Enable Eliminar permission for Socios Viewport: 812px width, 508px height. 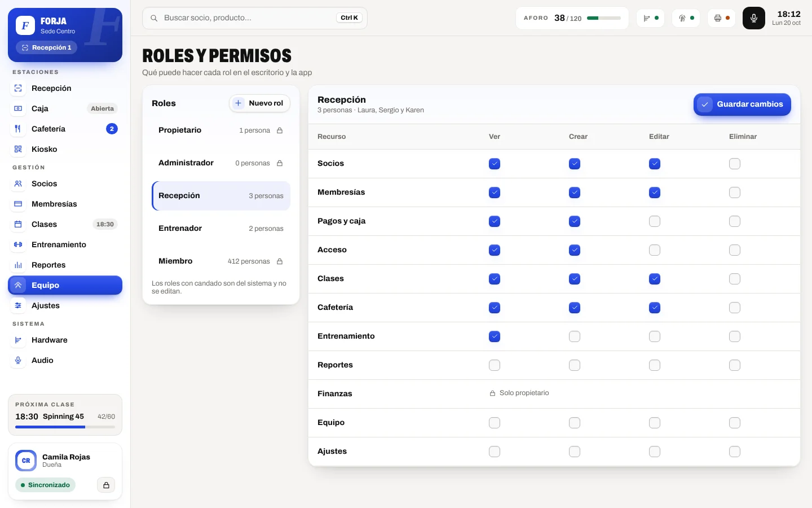click(735, 164)
